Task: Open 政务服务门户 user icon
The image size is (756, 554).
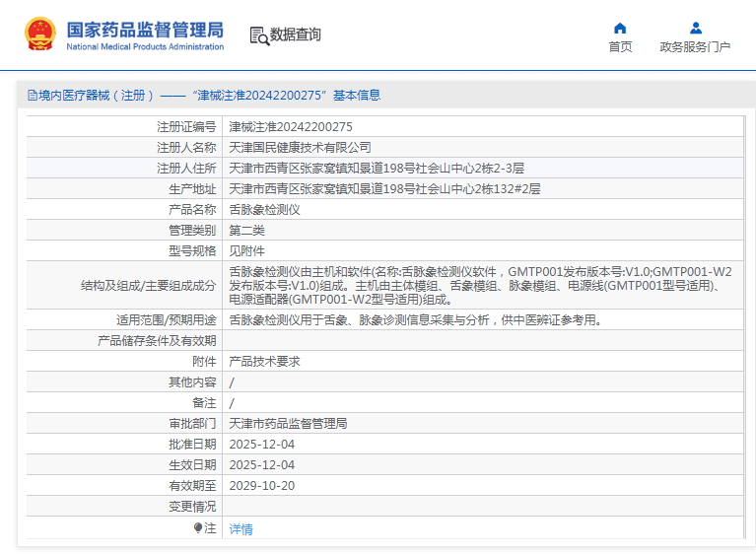Action: coord(695,28)
